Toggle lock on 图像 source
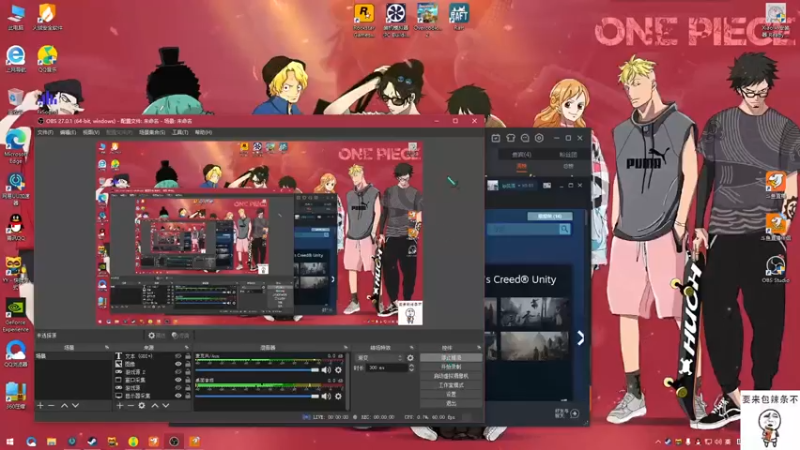 tap(188, 364)
